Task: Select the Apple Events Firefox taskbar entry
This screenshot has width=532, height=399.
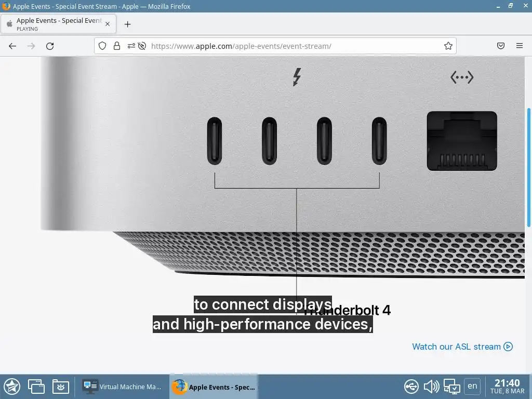Action: (x=214, y=387)
